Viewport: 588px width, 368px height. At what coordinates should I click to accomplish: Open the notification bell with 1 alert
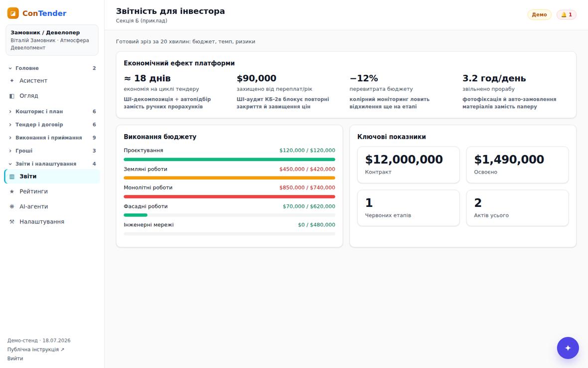point(566,14)
